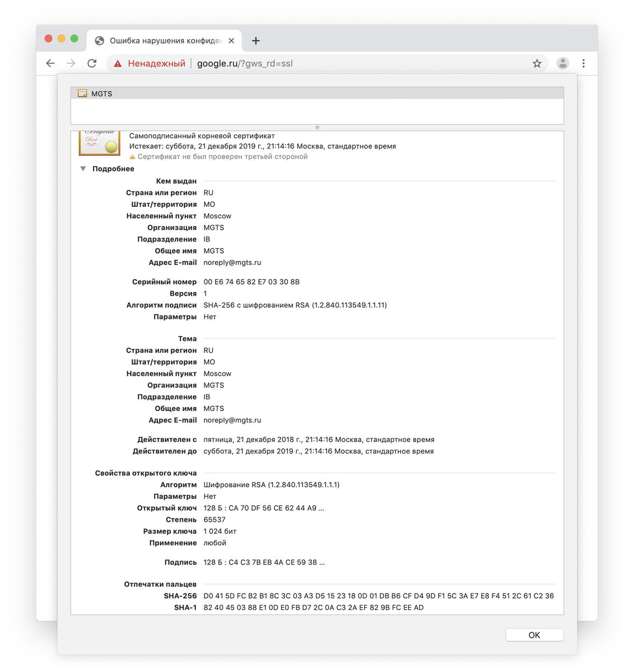
Task: Click the version value 1
Action: [x=206, y=294]
